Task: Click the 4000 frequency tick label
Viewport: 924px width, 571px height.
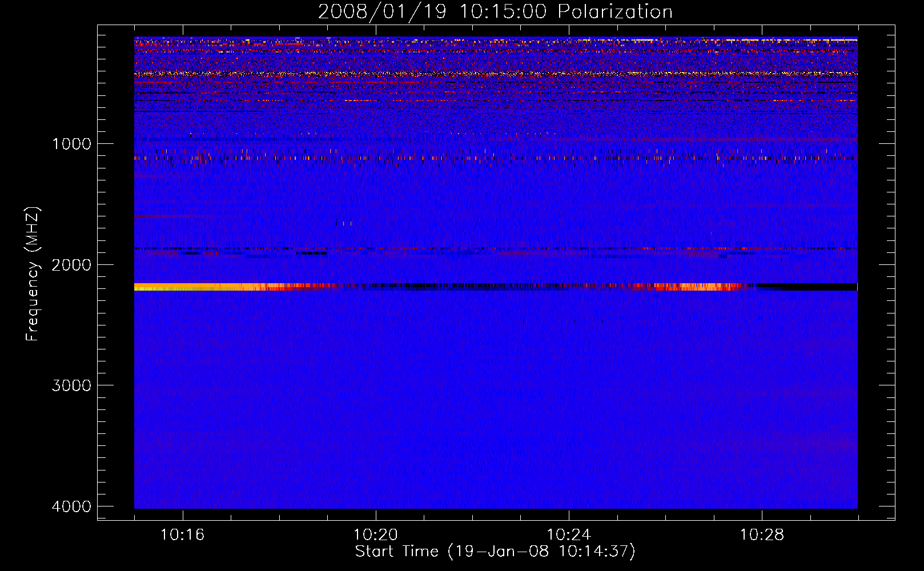Action: pos(71,506)
